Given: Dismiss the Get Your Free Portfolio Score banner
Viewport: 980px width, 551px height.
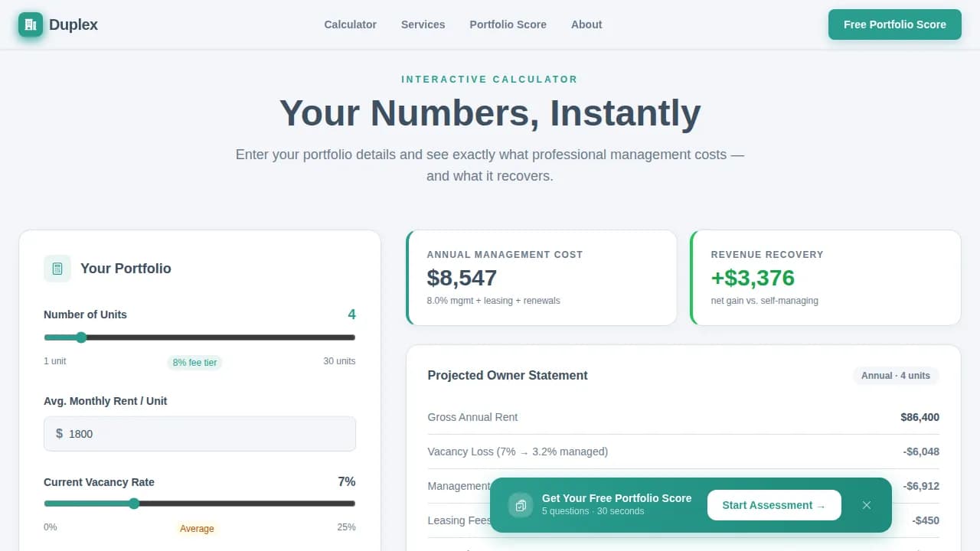Looking at the screenshot, I should (x=867, y=505).
